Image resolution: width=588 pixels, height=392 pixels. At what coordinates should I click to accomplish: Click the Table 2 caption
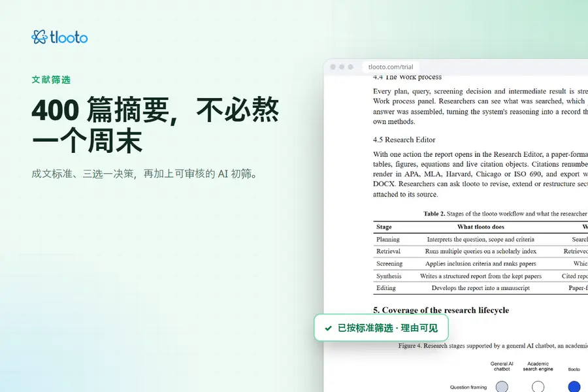[x=506, y=214]
